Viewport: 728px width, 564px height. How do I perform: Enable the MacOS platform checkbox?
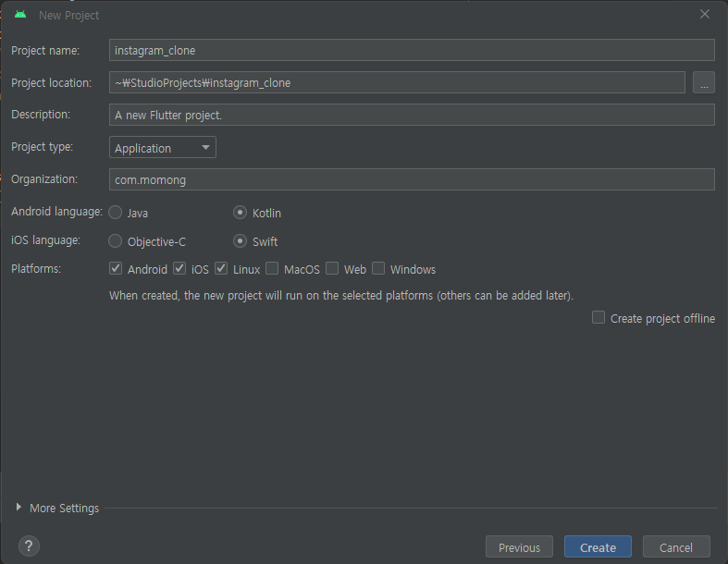272,268
